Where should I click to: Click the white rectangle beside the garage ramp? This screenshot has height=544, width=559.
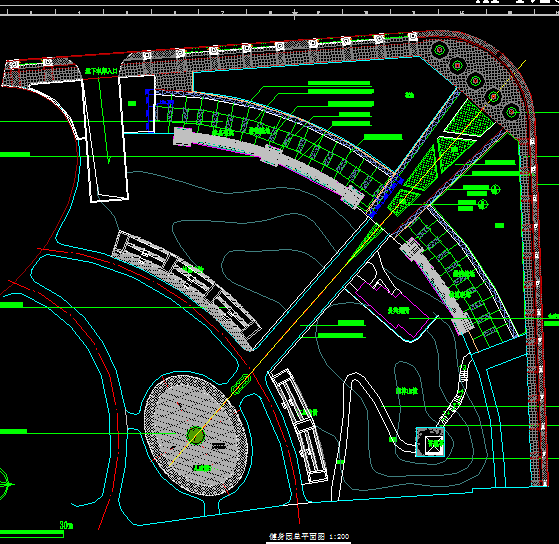tap(137, 104)
